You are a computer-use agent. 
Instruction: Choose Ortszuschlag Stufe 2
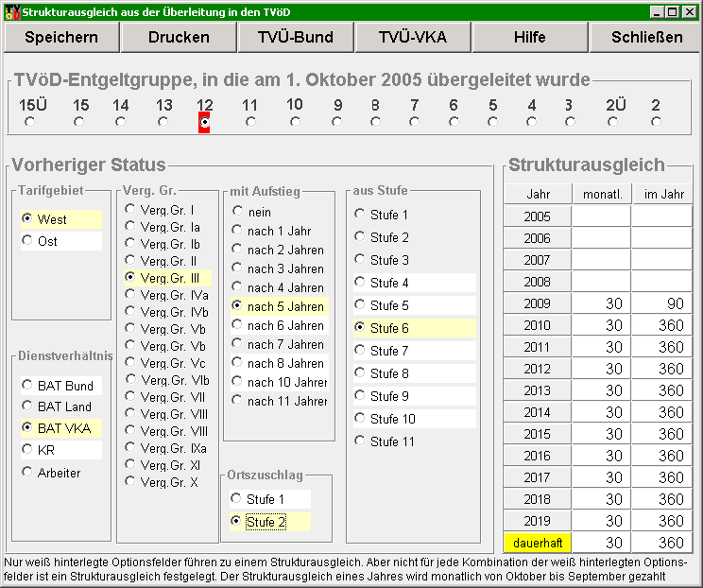coord(270,522)
